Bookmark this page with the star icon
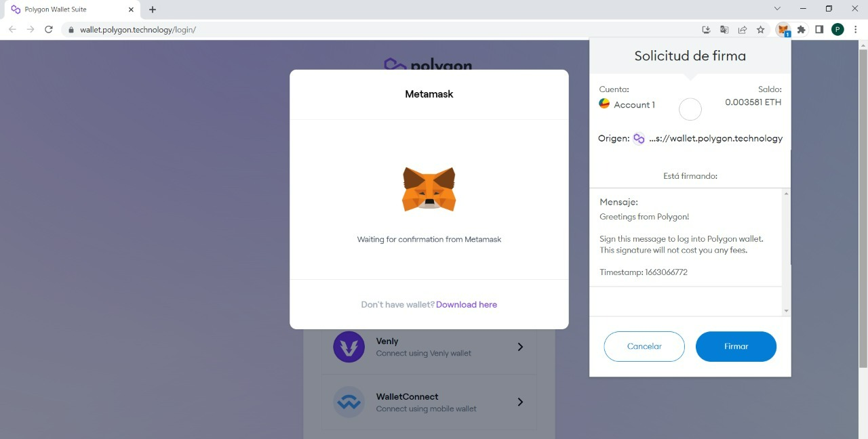Viewport: 868px width, 439px height. click(x=761, y=30)
